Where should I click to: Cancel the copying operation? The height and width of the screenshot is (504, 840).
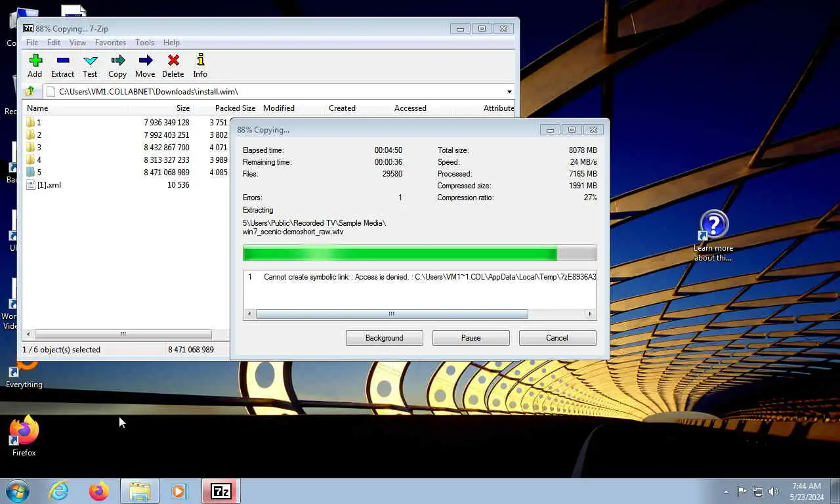pos(557,338)
